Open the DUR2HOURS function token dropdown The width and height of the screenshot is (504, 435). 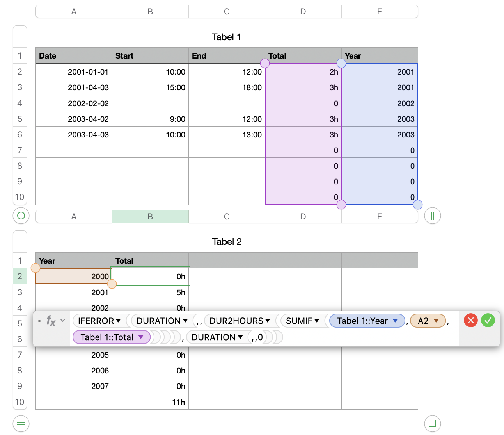click(268, 321)
